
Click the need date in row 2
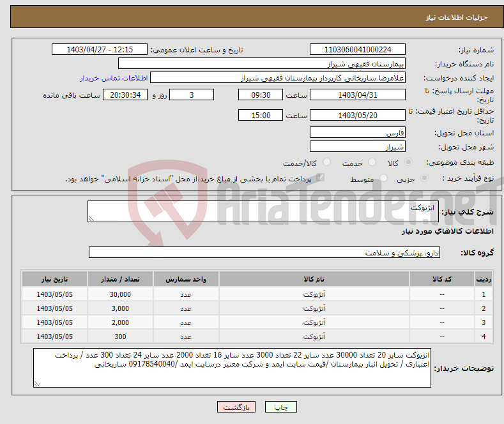(55, 308)
